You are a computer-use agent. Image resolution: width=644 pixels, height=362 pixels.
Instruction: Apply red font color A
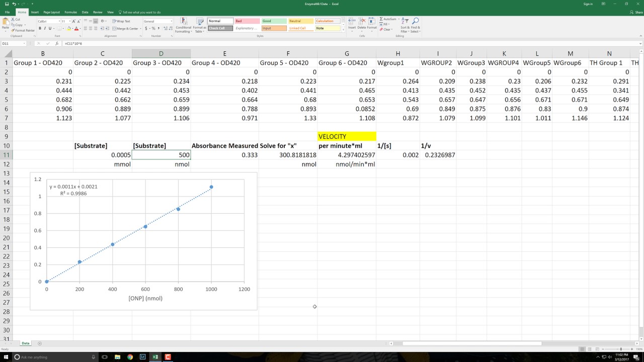[76, 29]
